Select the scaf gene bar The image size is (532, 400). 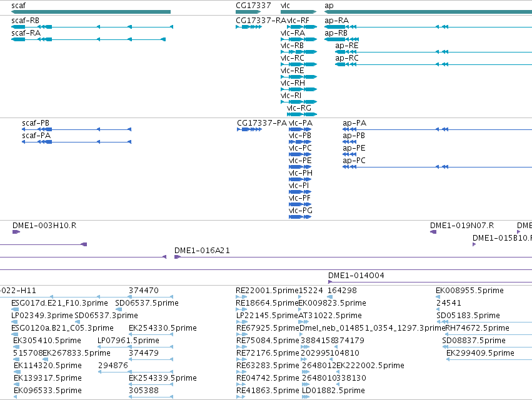point(91,12)
